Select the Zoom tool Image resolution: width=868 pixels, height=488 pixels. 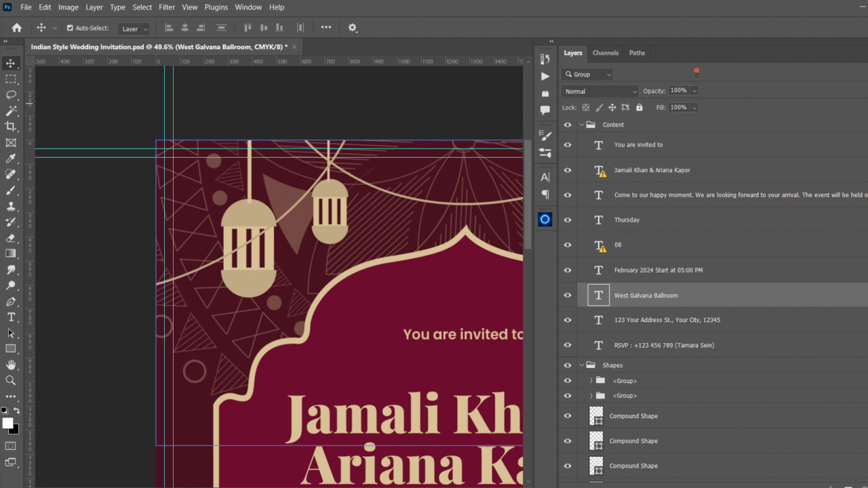tap(11, 380)
